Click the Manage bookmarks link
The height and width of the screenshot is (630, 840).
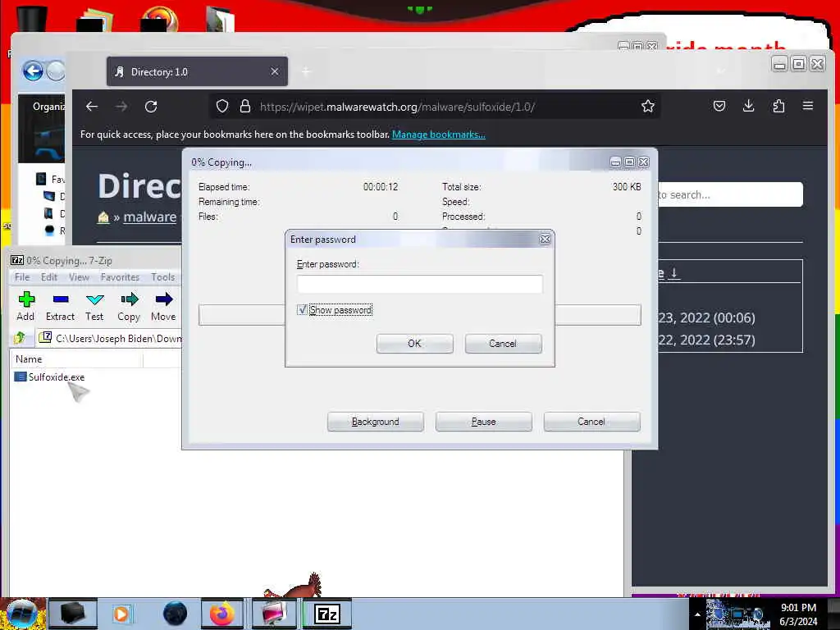pyautogui.click(x=439, y=135)
